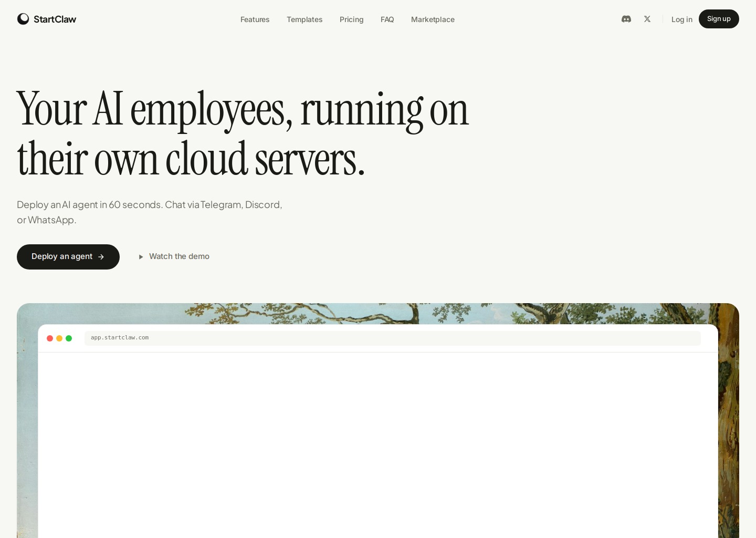Click the Log in link
The image size is (756, 538).
[x=681, y=19]
